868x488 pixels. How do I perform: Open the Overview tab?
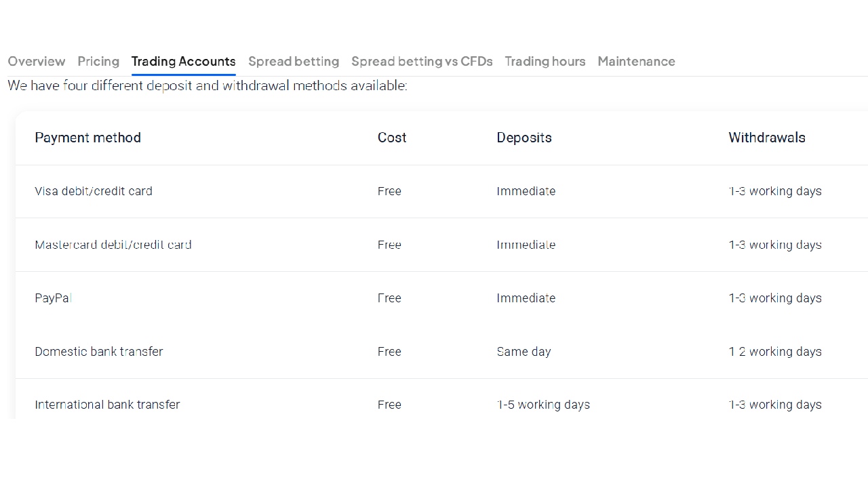(37, 62)
